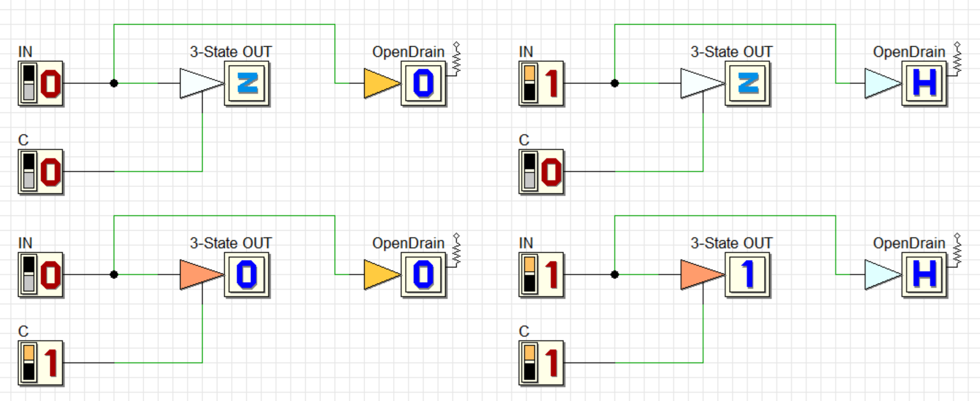
Task: Select the pull-up resistor in the top-left circuit
Action: pos(457,58)
